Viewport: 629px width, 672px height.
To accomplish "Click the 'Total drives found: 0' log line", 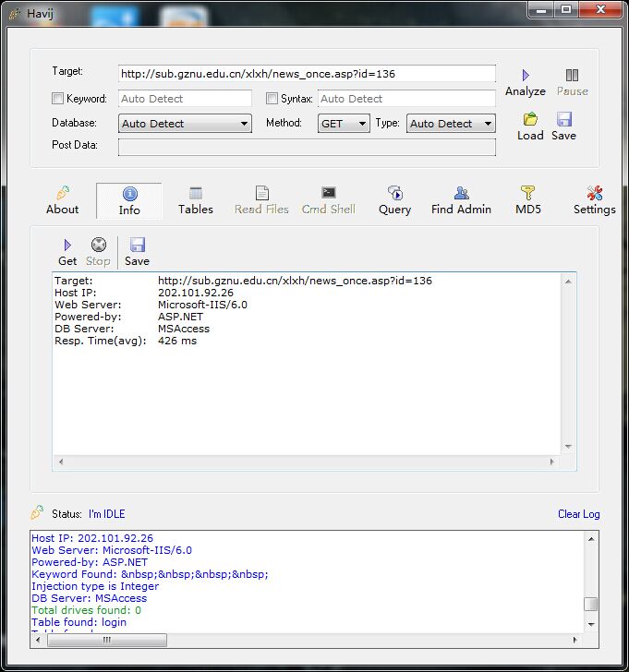I will [86, 610].
